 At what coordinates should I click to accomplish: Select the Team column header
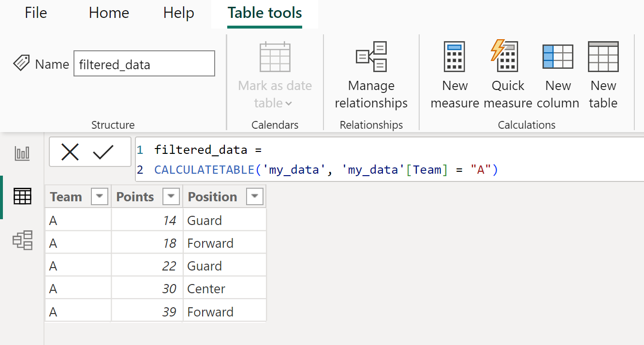66,197
